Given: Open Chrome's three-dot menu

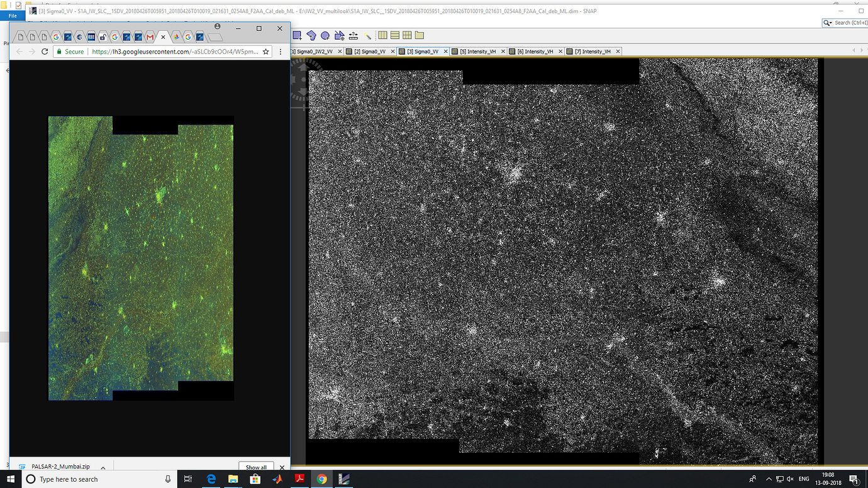Looking at the screenshot, I should pos(281,52).
